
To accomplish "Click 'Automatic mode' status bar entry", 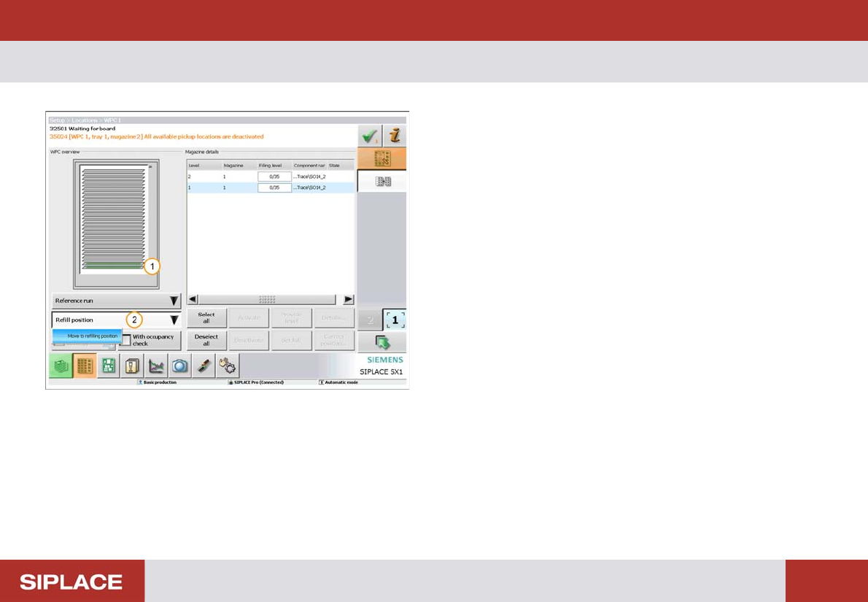I will pos(338,382).
